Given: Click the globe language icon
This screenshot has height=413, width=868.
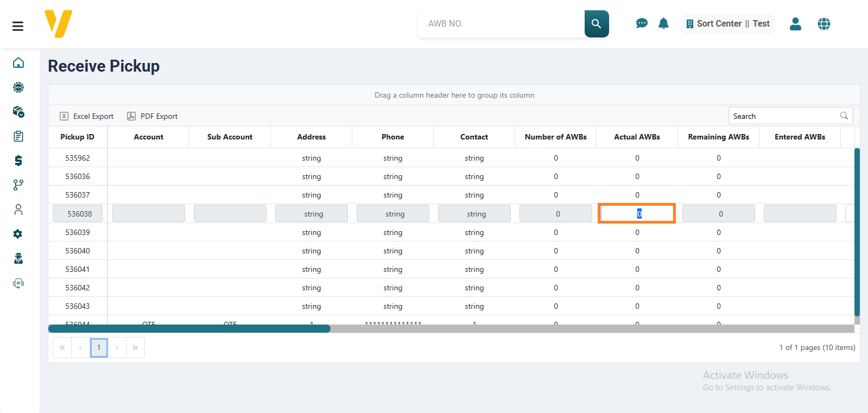Looking at the screenshot, I should click(x=823, y=24).
